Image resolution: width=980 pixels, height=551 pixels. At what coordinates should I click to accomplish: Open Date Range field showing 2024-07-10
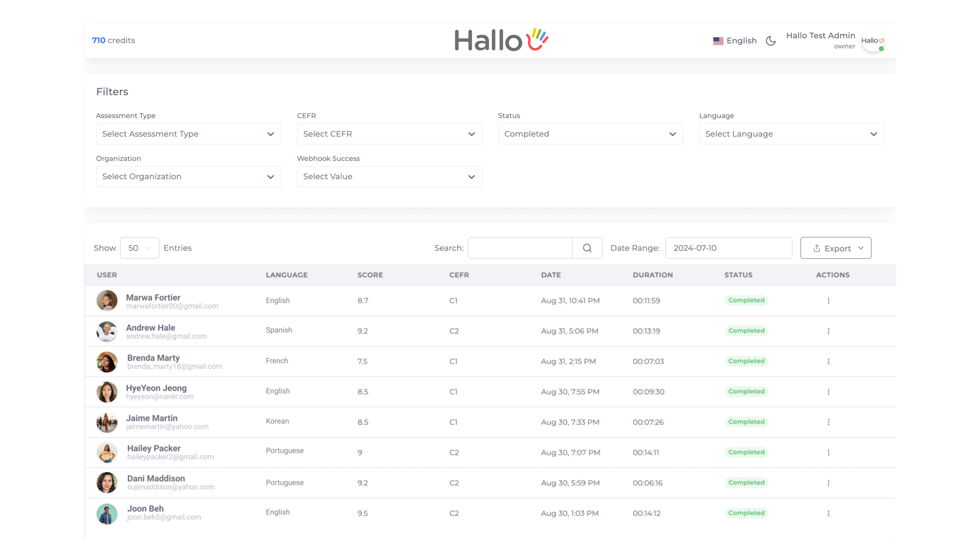728,248
